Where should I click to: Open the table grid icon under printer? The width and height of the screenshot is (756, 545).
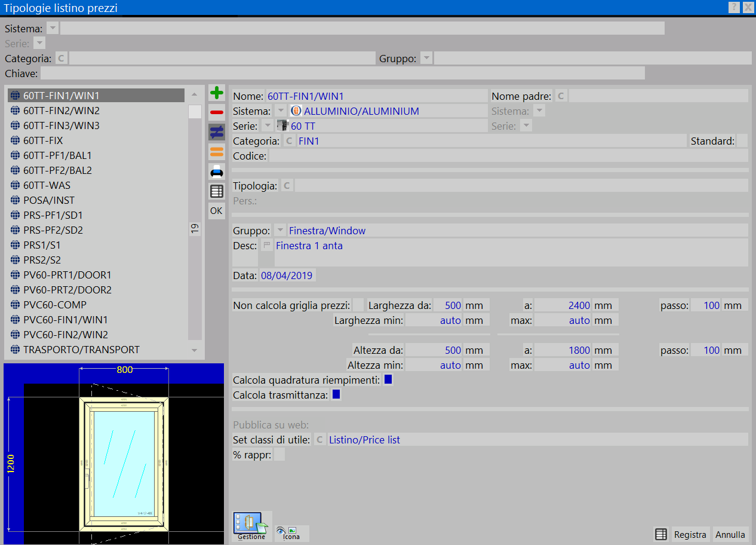pyautogui.click(x=217, y=191)
